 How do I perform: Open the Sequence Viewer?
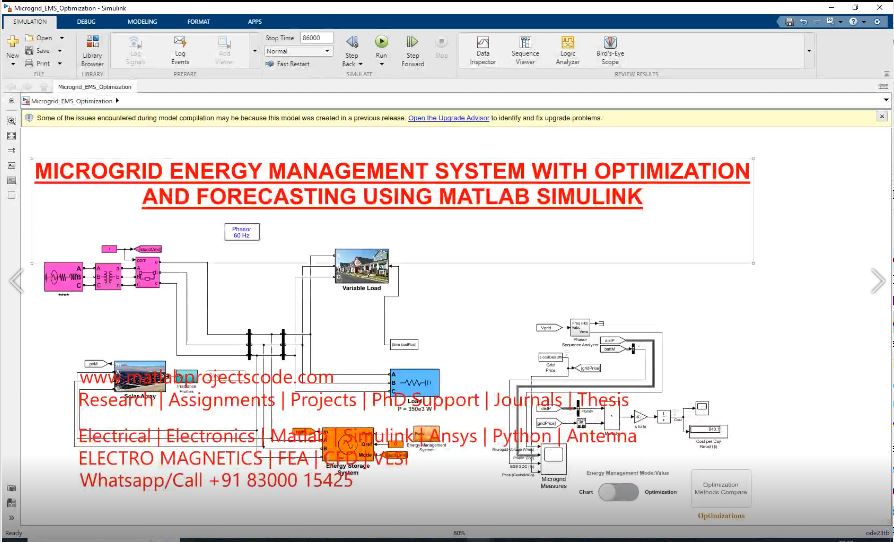525,48
